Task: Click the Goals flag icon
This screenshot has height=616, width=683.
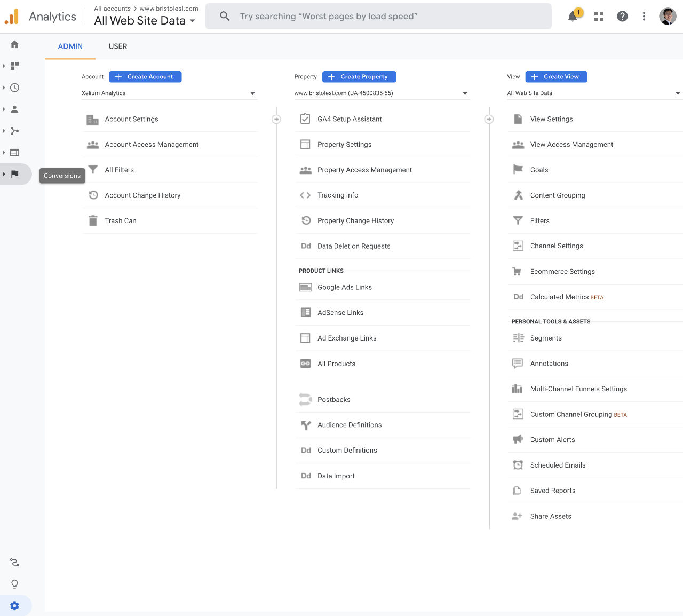Action: pyautogui.click(x=518, y=170)
